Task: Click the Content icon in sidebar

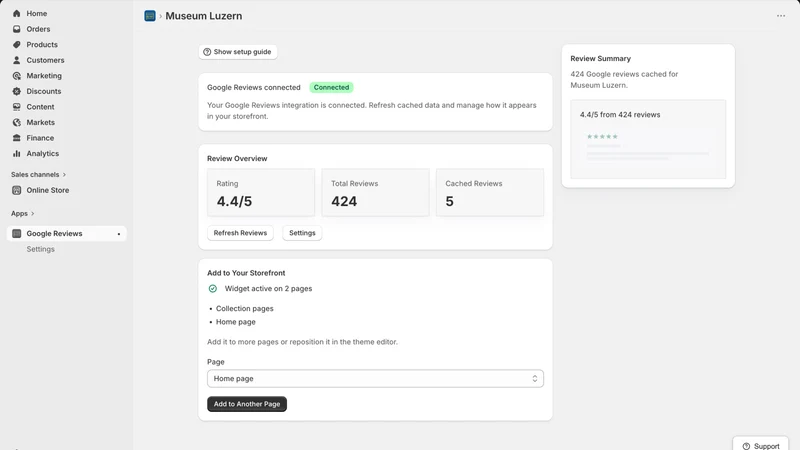Action: point(16,107)
